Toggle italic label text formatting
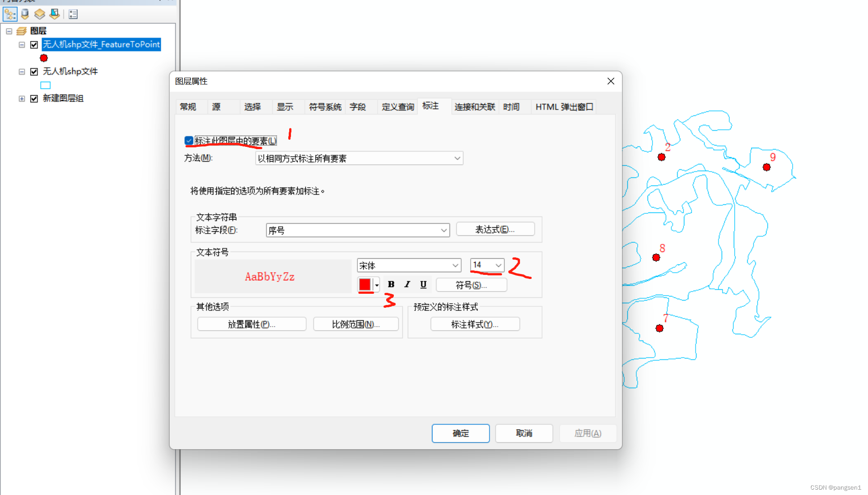This screenshot has height=495, width=868. click(x=407, y=284)
